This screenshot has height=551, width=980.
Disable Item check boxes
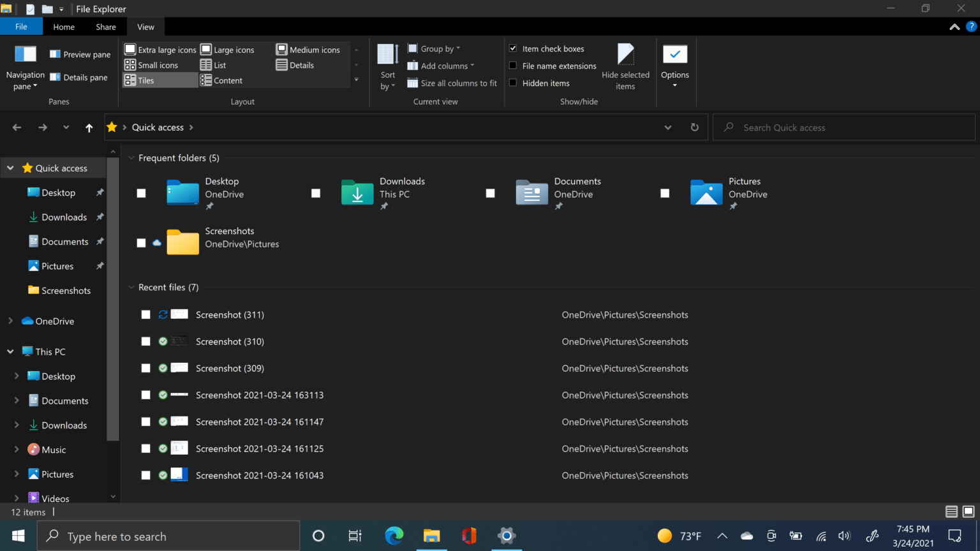tap(513, 48)
